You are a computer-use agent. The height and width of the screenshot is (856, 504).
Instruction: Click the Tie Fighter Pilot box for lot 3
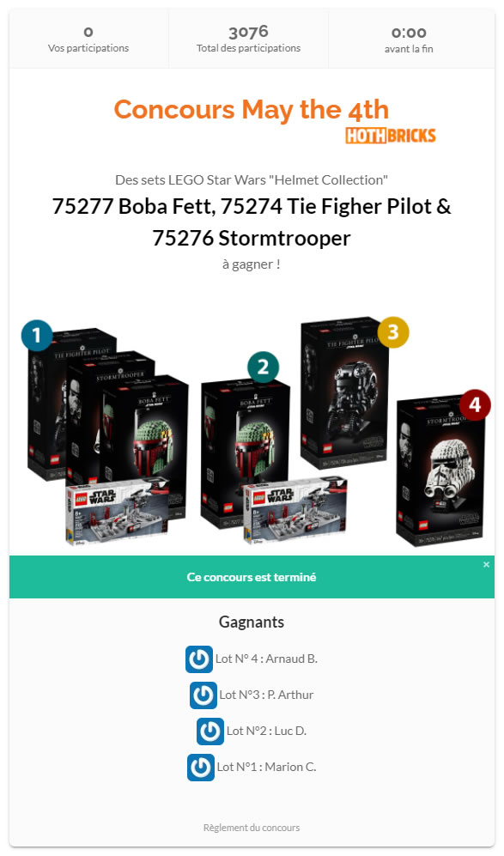tap(345, 392)
